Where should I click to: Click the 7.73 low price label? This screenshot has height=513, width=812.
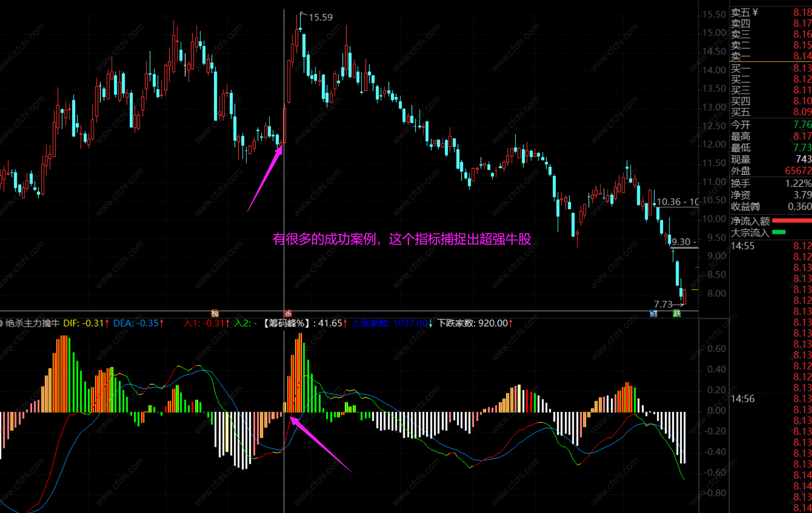click(x=663, y=304)
